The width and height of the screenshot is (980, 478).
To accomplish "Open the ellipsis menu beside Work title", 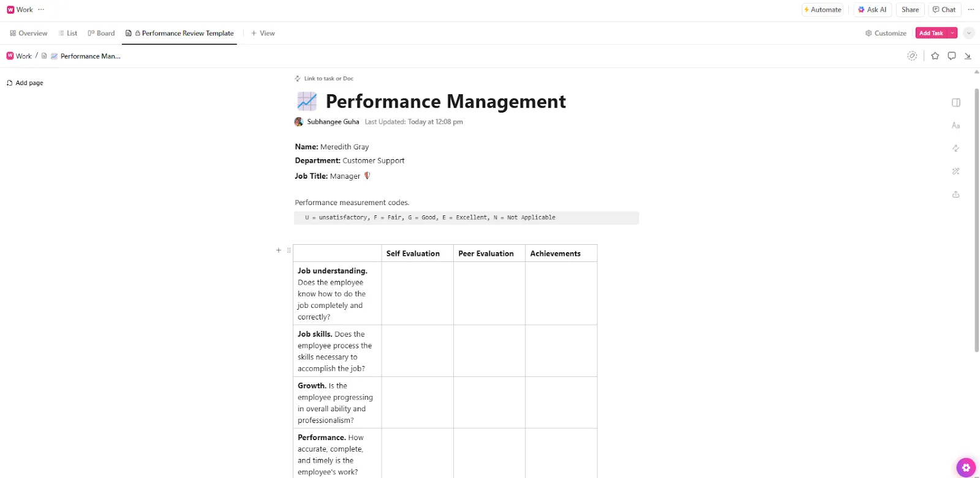I will [x=41, y=10].
